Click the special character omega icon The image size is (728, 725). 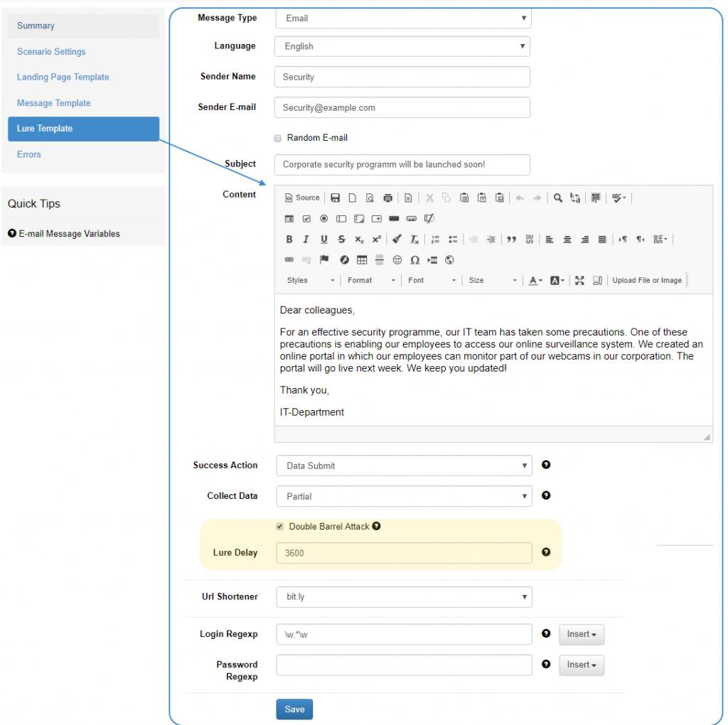tap(415, 260)
